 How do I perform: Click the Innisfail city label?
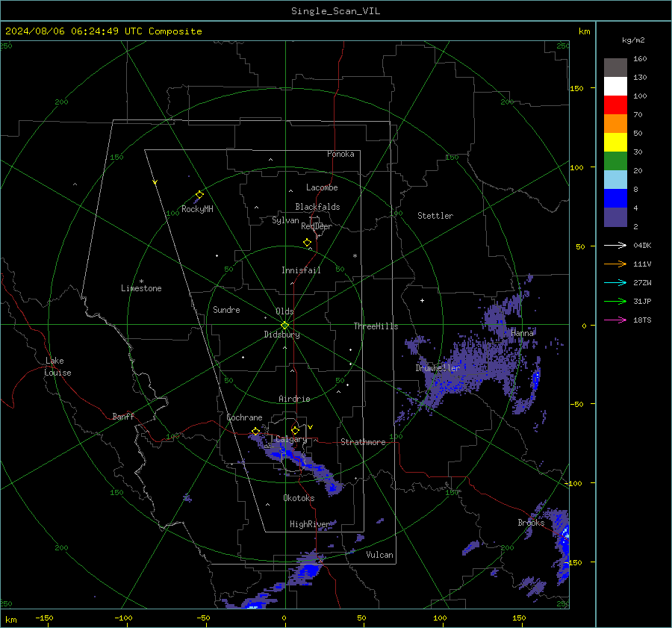click(x=301, y=270)
